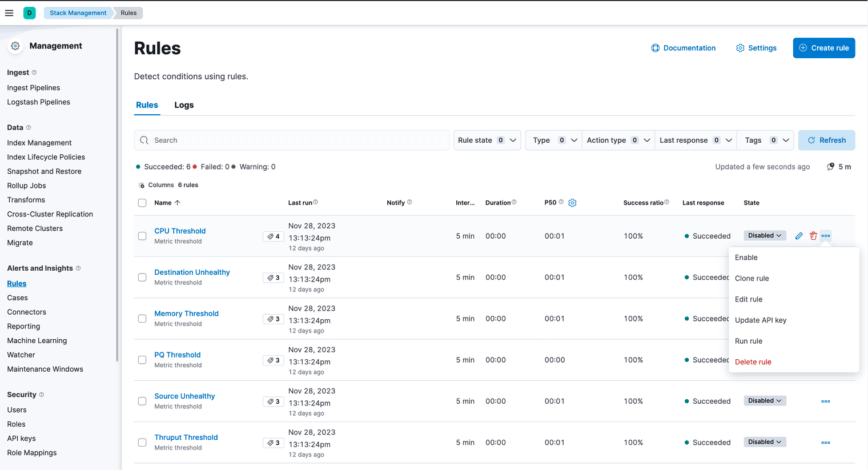This screenshot has width=868, height=470.
Task: Open Disabled state dropdown for Source Unhealthy
Action: tap(765, 401)
